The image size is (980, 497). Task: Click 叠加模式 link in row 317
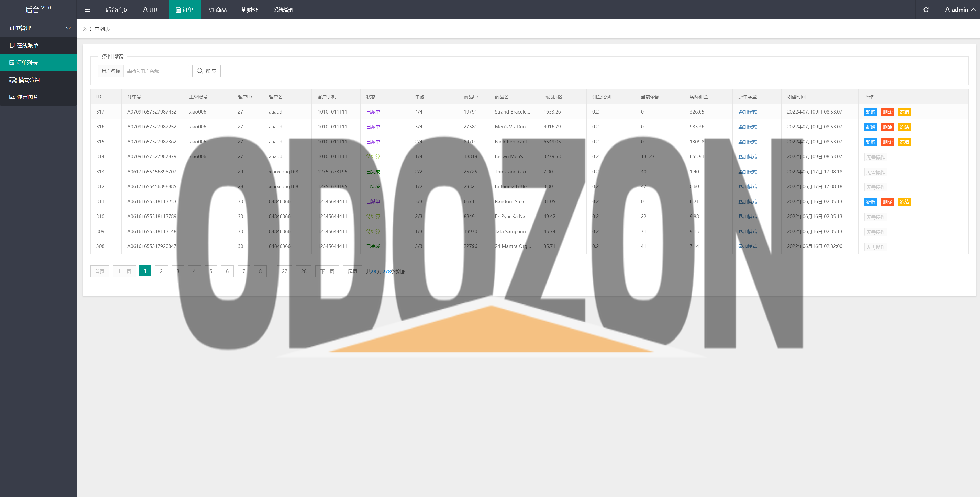[747, 112]
